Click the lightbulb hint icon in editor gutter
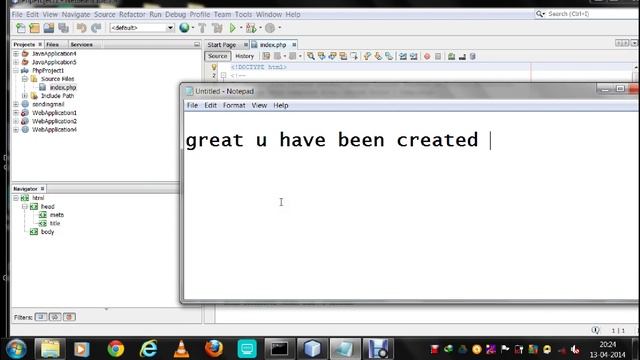 click(x=213, y=67)
